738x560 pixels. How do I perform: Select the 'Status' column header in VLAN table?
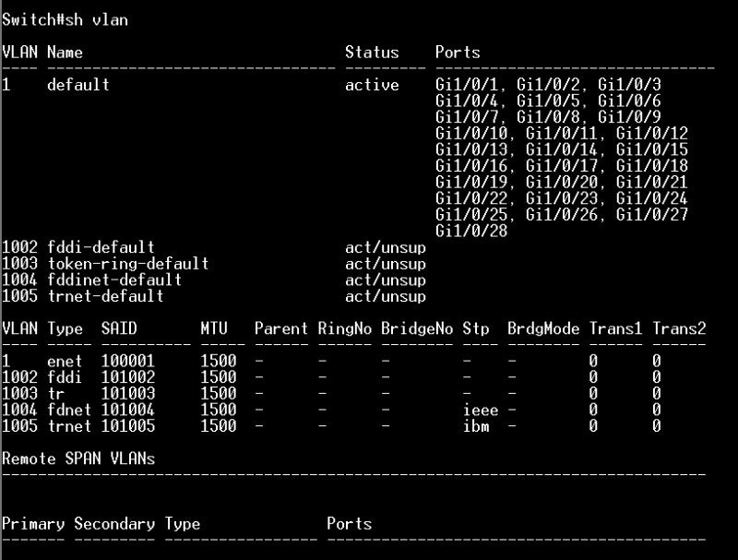click(x=372, y=52)
